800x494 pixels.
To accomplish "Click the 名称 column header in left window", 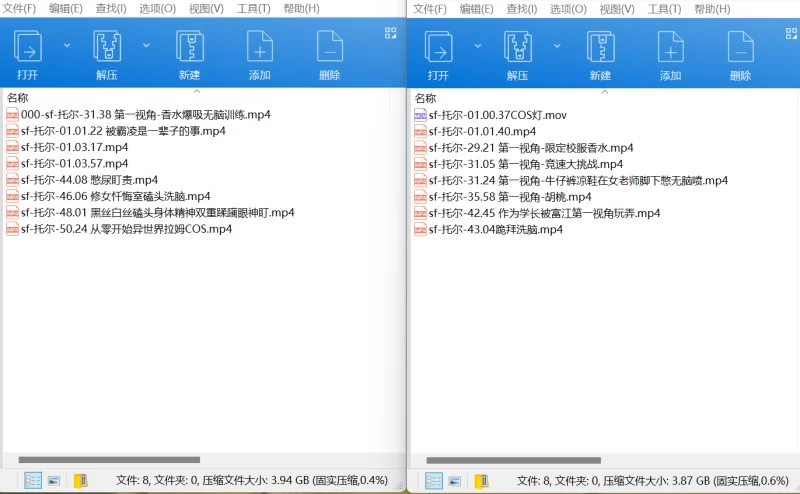I will 18,98.
